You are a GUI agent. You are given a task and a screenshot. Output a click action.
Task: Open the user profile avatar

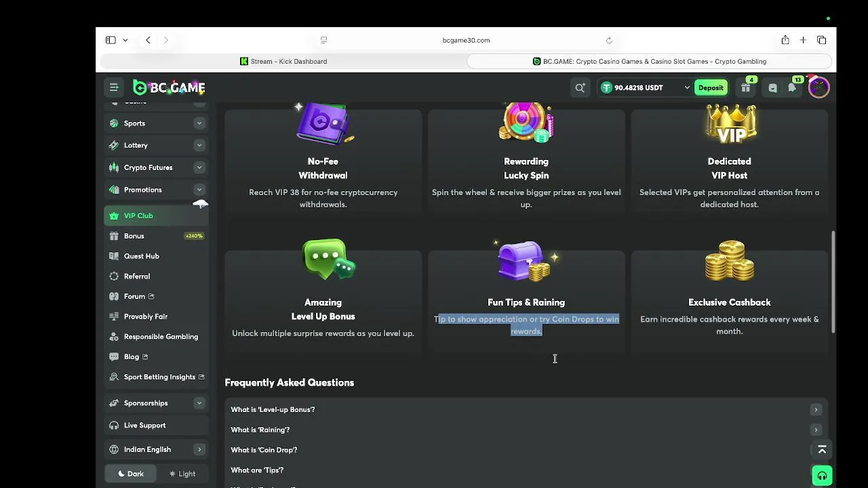pyautogui.click(x=818, y=87)
